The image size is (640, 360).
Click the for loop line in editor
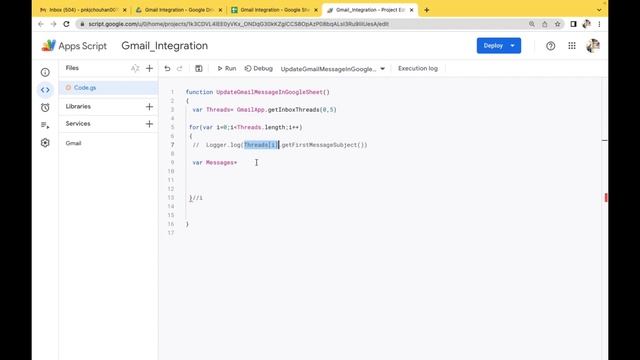tap(246, 127)
